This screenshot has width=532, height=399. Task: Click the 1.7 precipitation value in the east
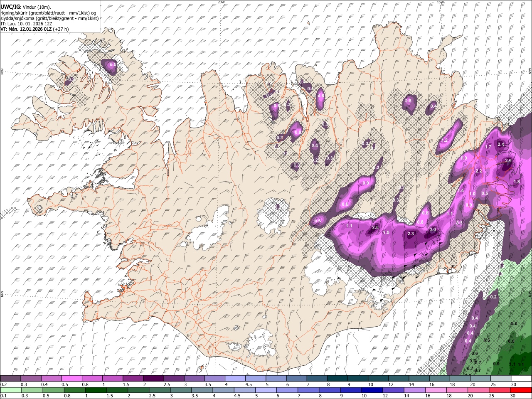pyautogui.click(x=488, y=147)
